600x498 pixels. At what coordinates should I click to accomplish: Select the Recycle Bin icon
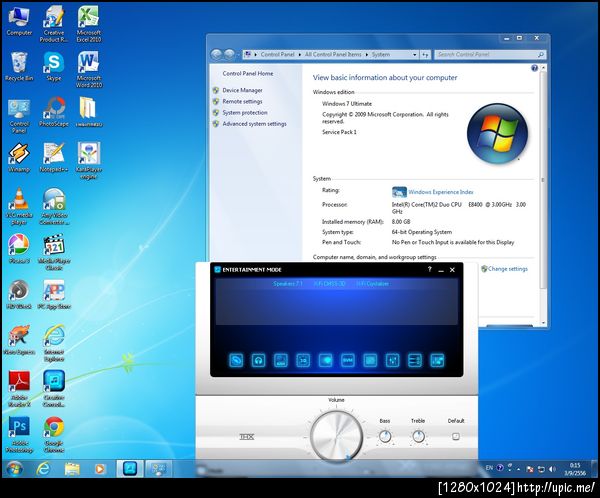point(19,67)
